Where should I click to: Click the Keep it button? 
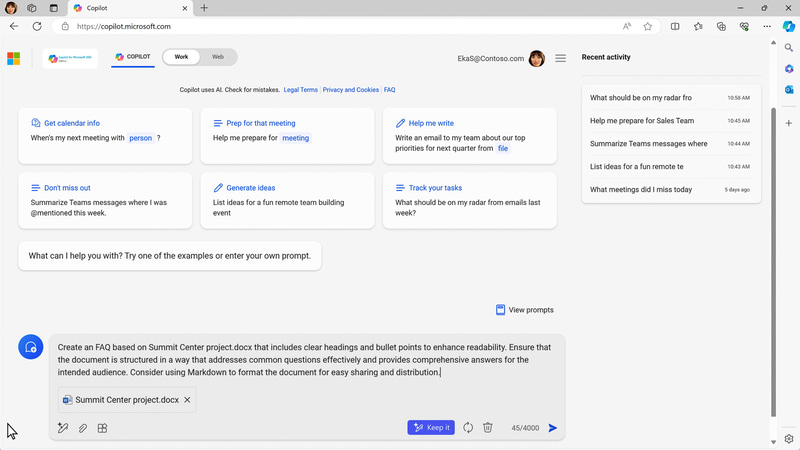431,428
